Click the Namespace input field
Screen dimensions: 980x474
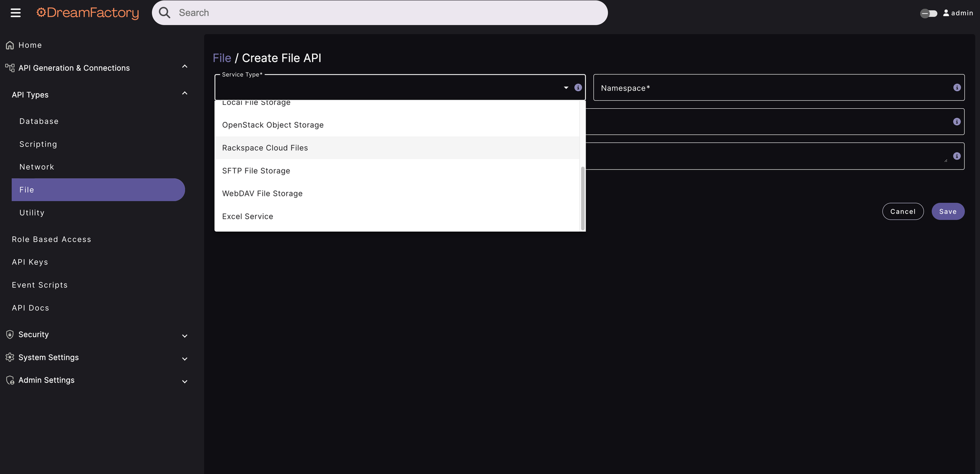[779, 88]
